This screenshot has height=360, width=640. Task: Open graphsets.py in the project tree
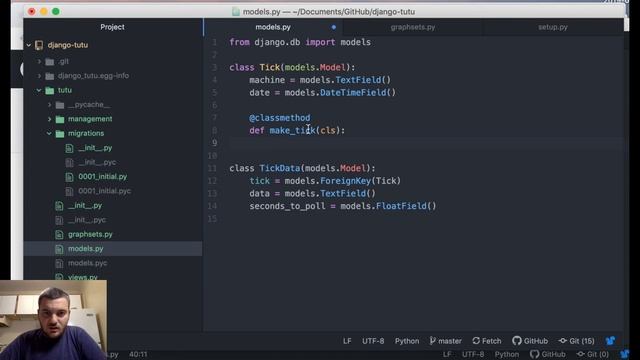(90, 234)
